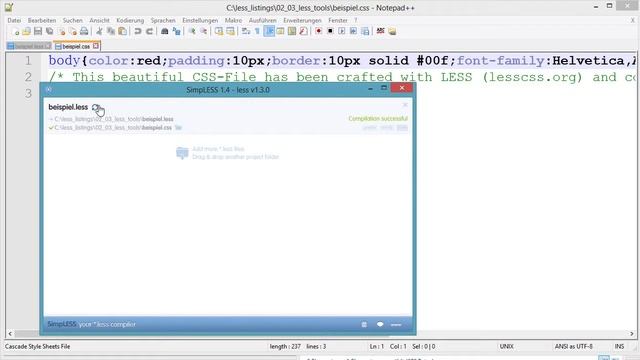Play back the recorded macro icon
Image resolution: width=640 pixels, height=360 pixels.
coord(342,31)
